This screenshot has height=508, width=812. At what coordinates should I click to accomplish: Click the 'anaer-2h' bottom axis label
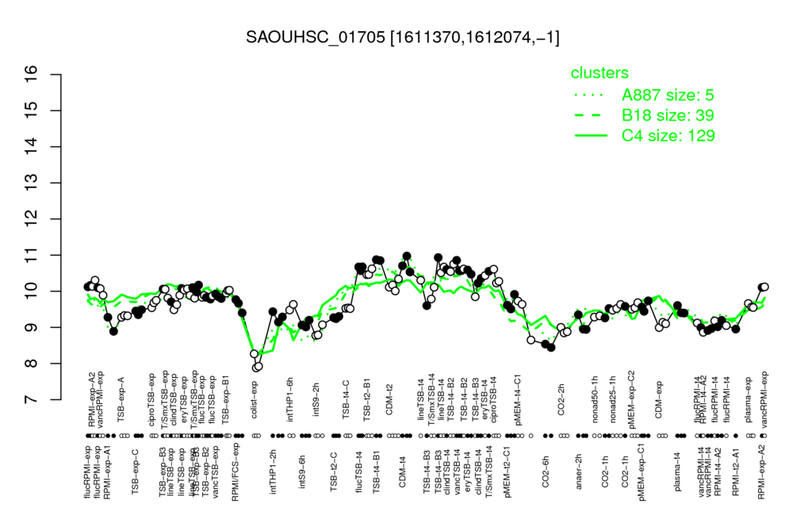pos(578,471)
